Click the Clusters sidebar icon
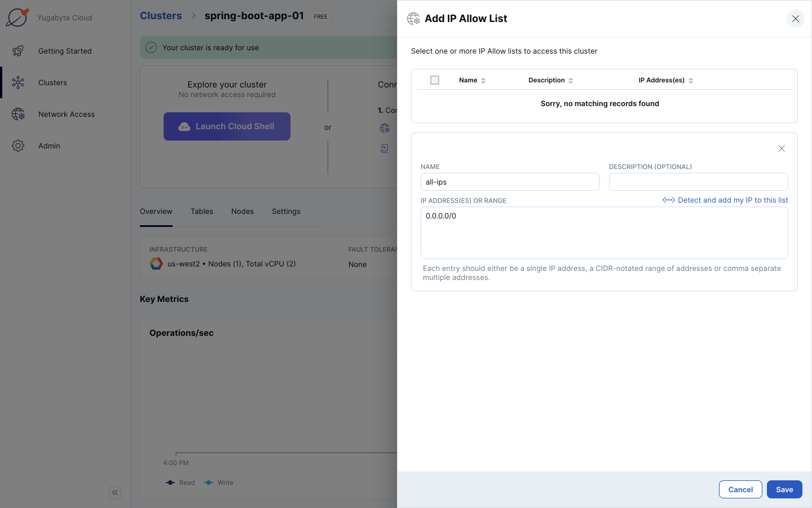This screenshot has width=812, height=508. 18,82
